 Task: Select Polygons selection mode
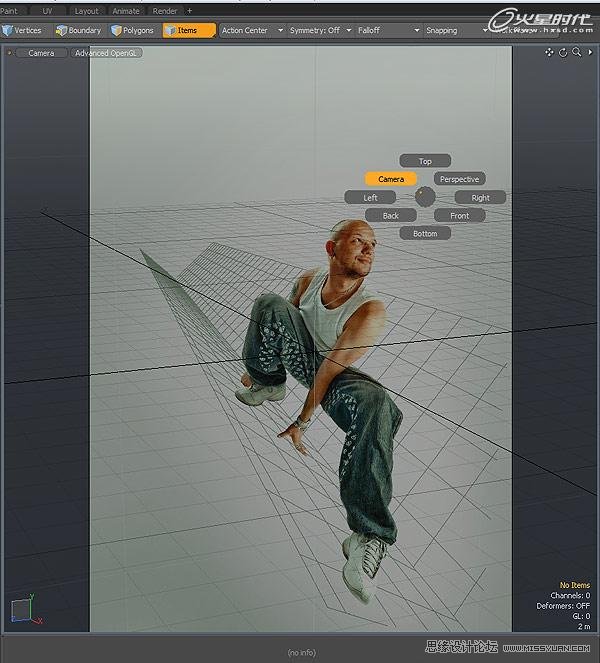pos(132,30)
